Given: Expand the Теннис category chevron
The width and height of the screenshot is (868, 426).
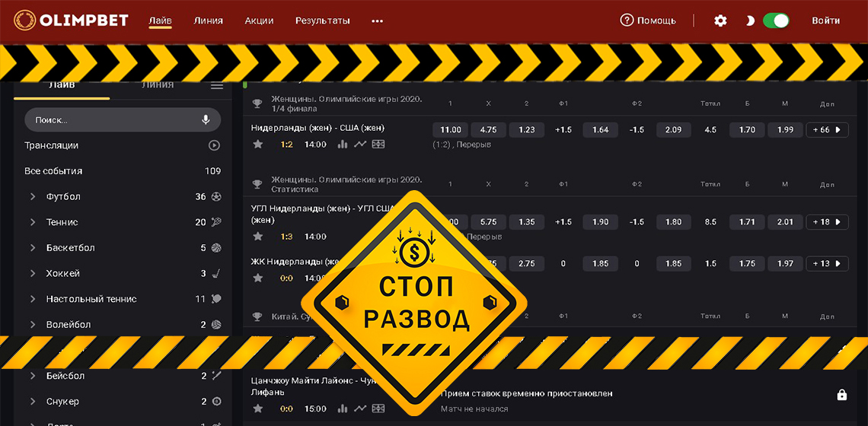Looking at the screenshot, I should (34, 222).
